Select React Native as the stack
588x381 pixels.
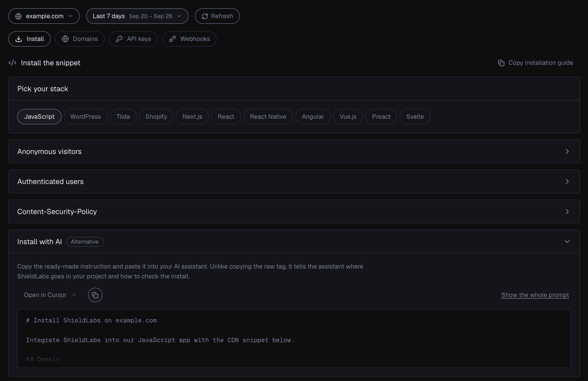pyautogui.click(x=268, y=117)
